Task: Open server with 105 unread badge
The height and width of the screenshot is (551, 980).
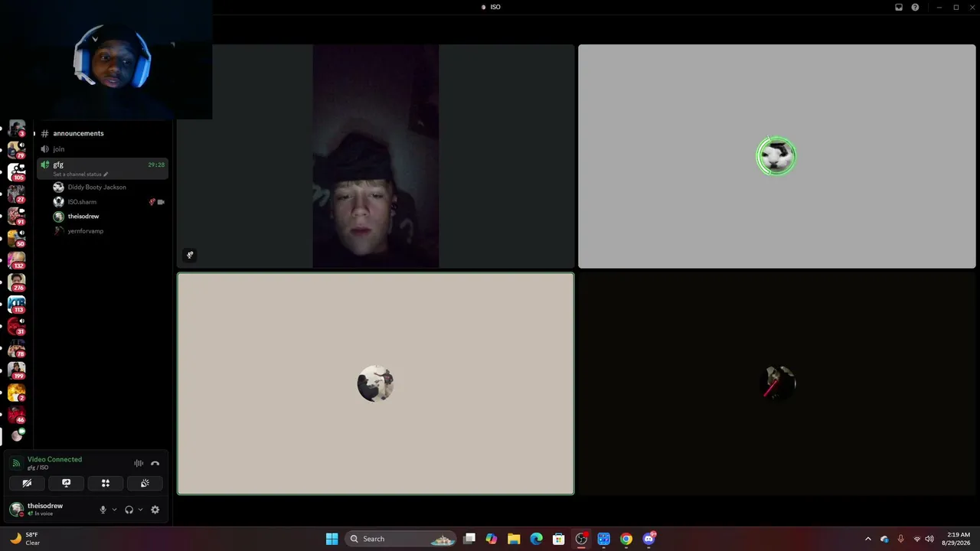Action: point(16,172)
